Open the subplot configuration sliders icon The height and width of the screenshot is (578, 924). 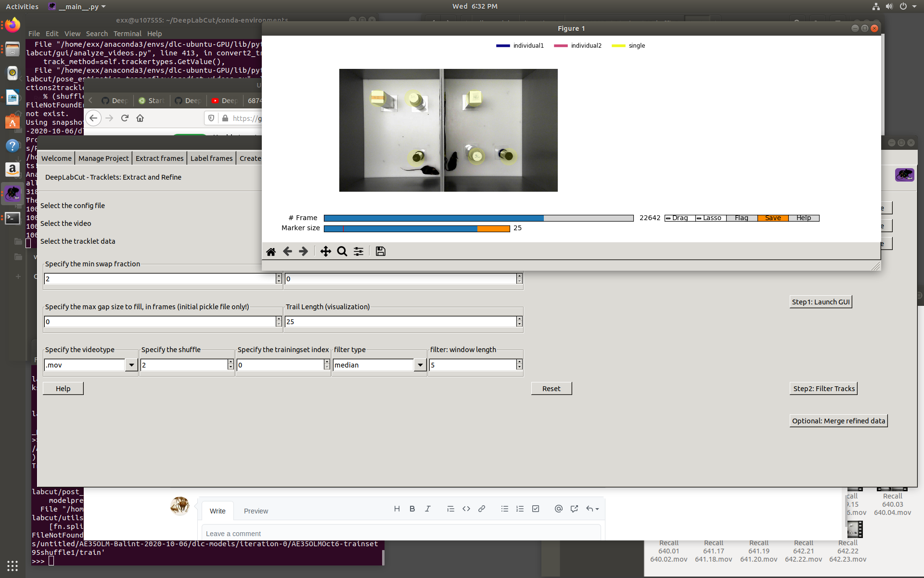point(359,251)
